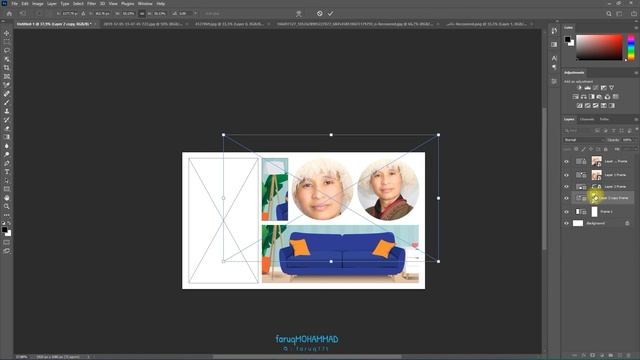Screen dimensions: 640x360
Task: Open the workspace switcher at top right
Action: [619, 13]
